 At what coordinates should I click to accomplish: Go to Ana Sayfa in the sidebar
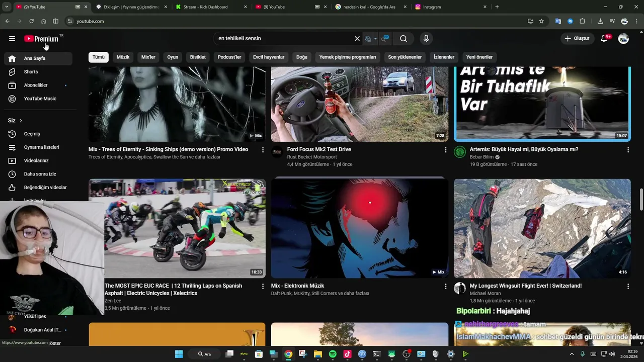(x=38, y=58)
